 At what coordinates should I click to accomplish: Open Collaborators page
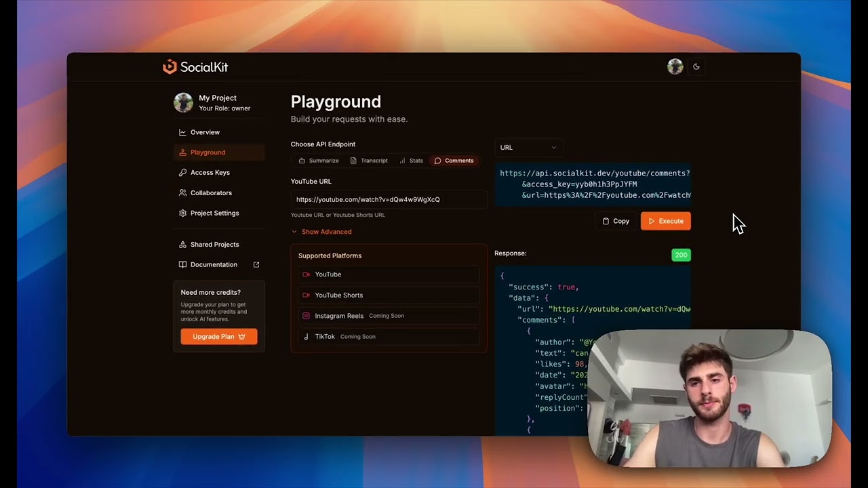[219, 193]
